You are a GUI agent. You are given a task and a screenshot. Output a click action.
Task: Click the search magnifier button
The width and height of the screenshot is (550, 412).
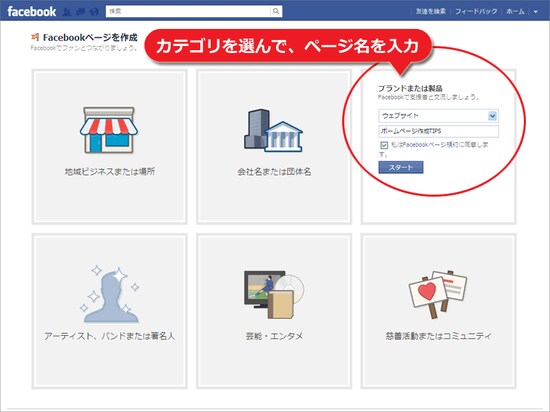(x=276, y=11)
